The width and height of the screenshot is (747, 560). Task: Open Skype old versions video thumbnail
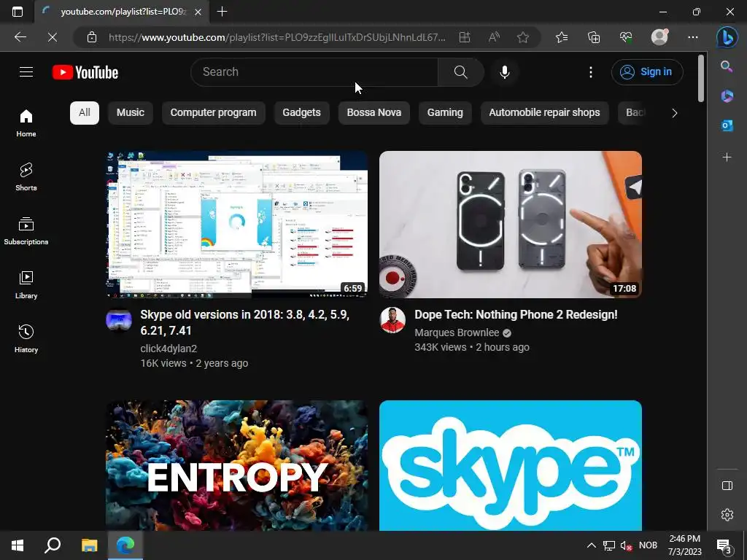click(237, 225)
